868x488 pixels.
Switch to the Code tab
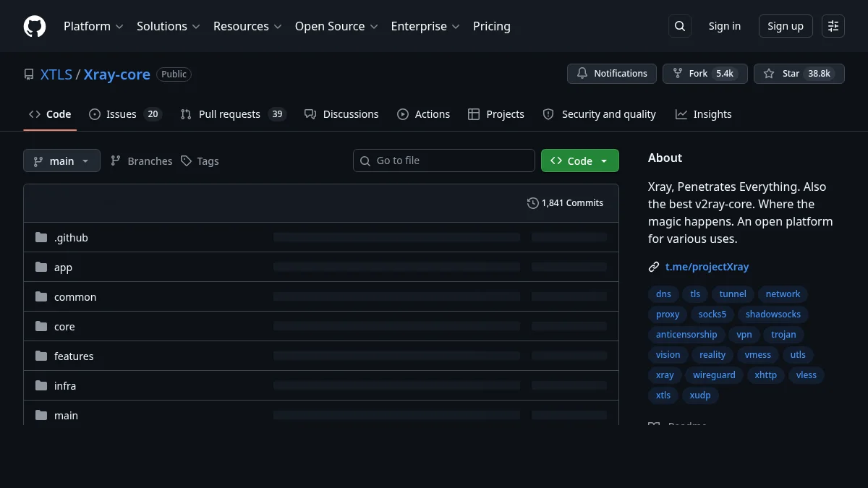(50, 114)
